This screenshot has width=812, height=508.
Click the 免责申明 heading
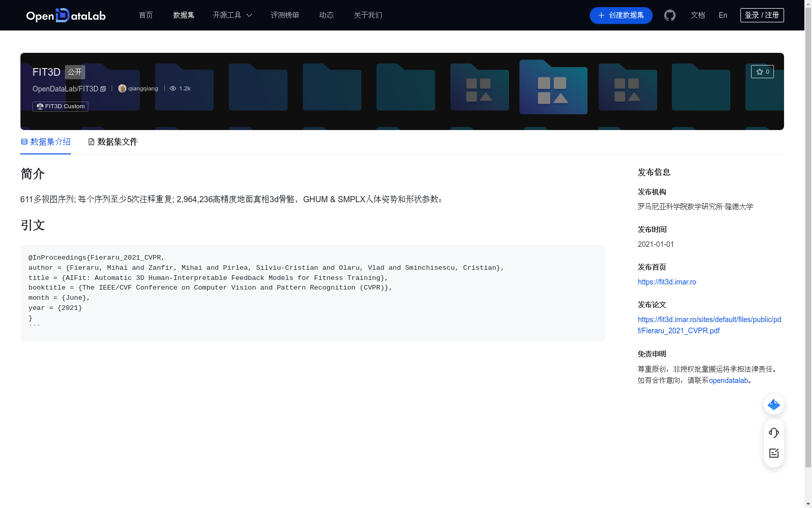(x=652, y=354)
